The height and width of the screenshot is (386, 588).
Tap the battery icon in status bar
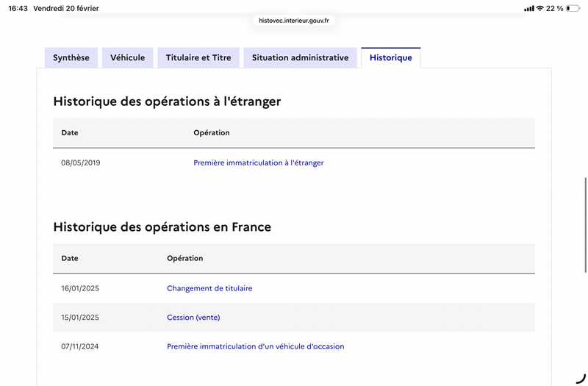coord(572,9)
